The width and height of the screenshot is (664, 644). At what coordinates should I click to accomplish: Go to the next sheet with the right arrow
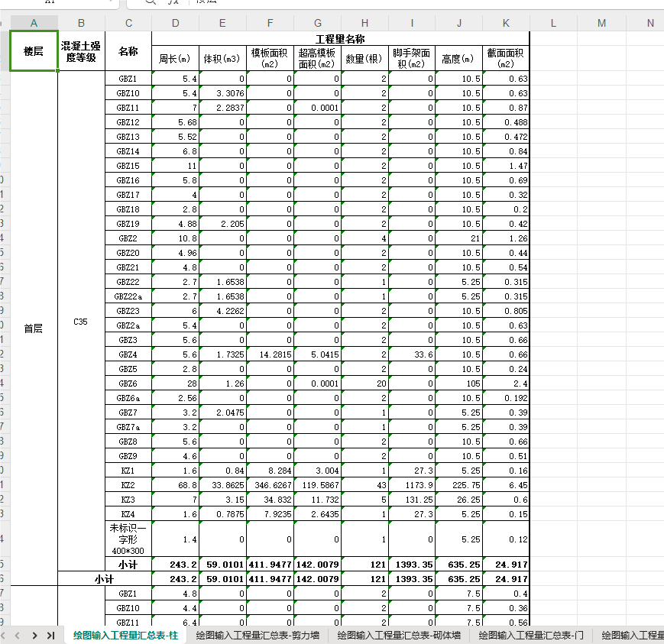click(34, 635)
